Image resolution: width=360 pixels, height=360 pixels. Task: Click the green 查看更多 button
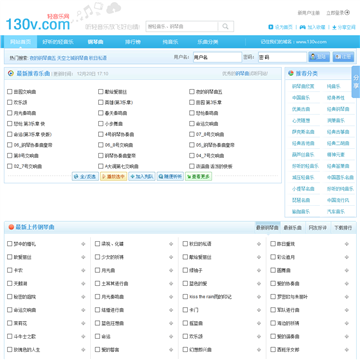[x=199, y=177]
